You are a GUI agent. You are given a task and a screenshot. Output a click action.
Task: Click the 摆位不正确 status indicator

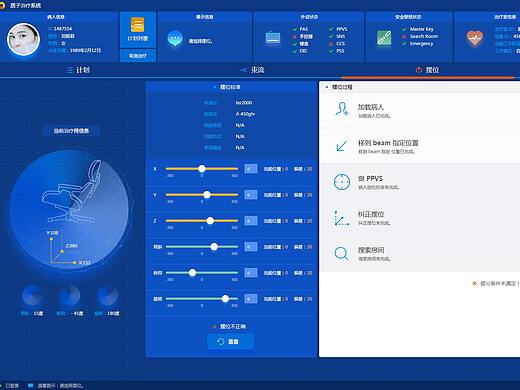tap(230, 326)
